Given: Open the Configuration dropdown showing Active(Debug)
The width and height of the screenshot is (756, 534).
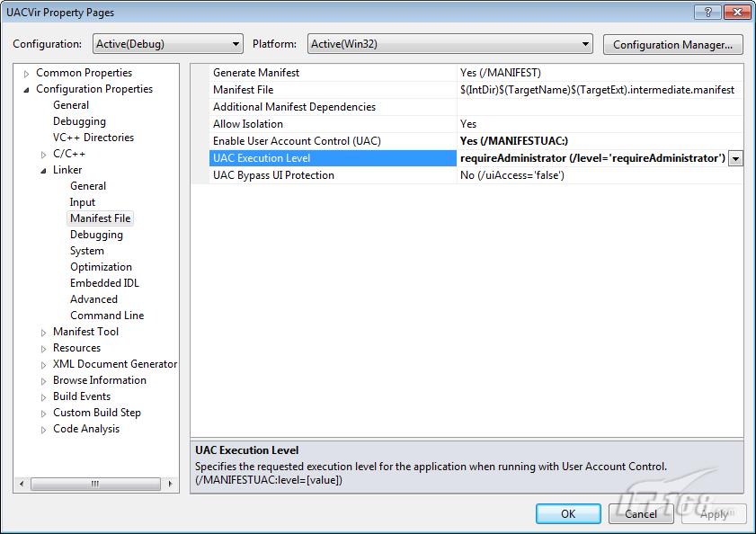Looking at the screenshot, I should 167,44.
